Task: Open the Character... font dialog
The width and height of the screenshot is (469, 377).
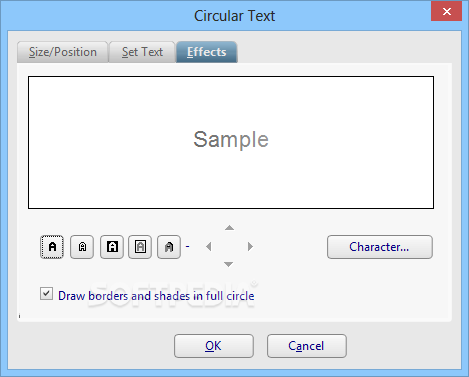Action: [x=380, y=247]
